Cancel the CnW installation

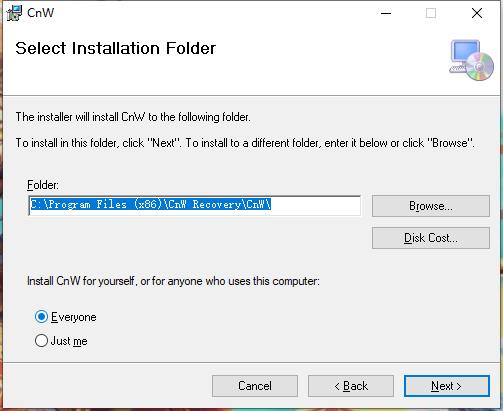255,386
